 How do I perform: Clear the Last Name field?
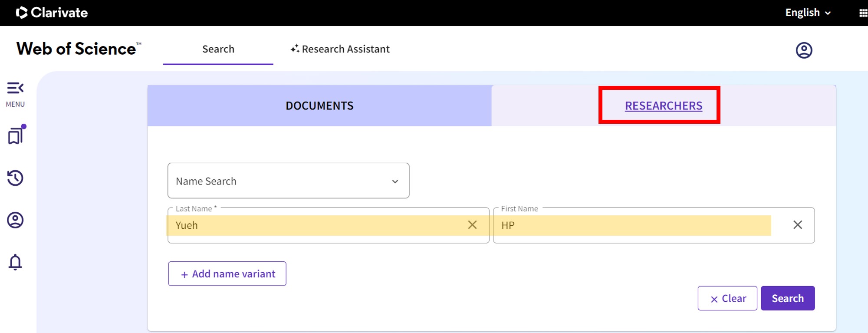472,225
